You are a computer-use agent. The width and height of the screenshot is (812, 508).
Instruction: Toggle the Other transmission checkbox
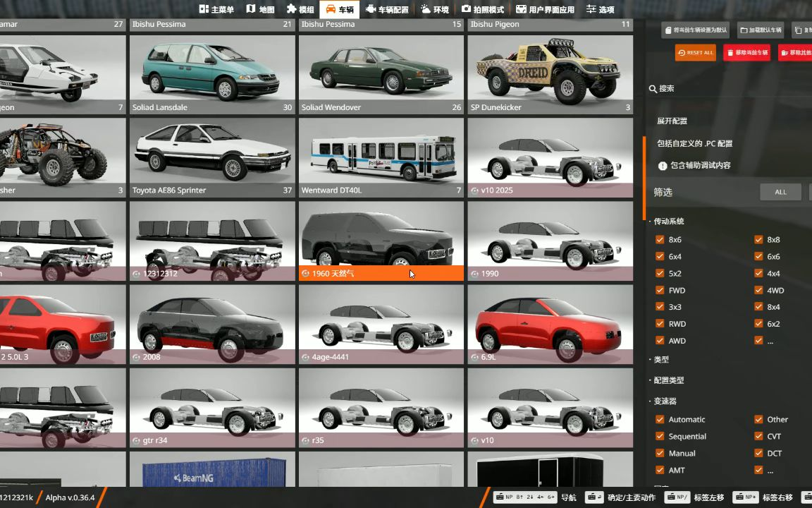click(758, 419)
